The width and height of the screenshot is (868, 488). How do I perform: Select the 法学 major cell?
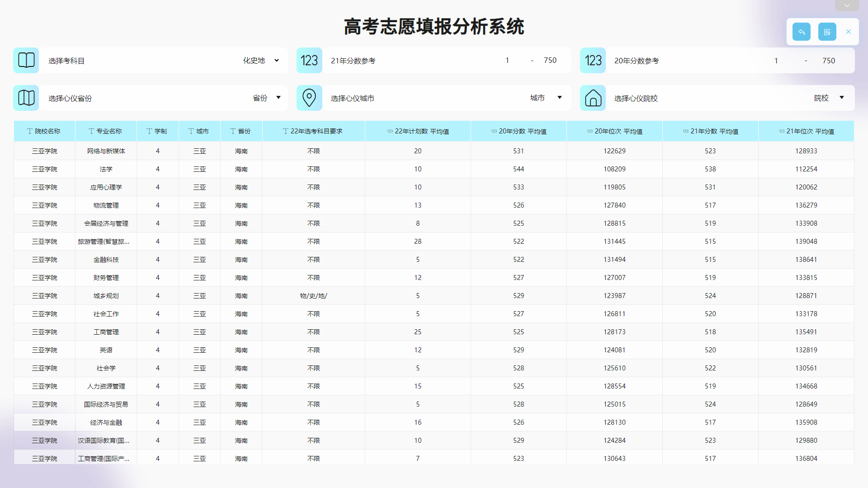tap(106, 169)
